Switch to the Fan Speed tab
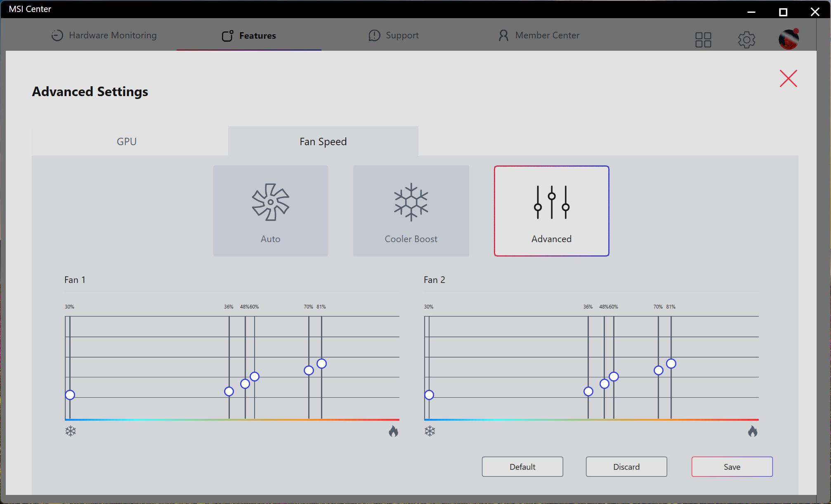 tap(323, 141)
